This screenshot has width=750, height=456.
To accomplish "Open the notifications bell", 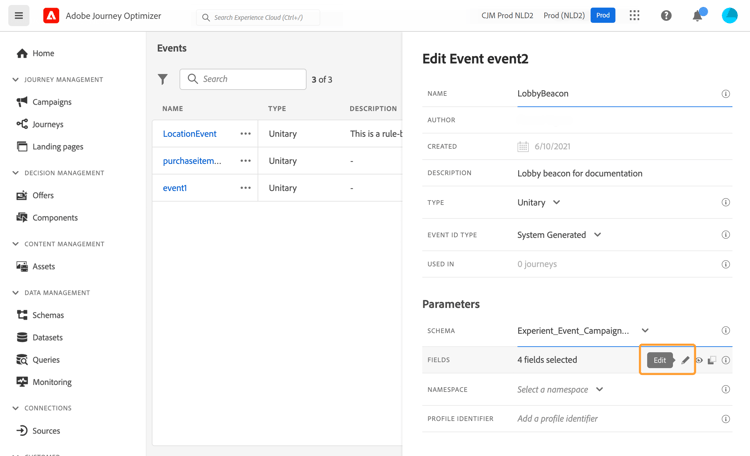I will pyautogui.click(x=698, y=16).
